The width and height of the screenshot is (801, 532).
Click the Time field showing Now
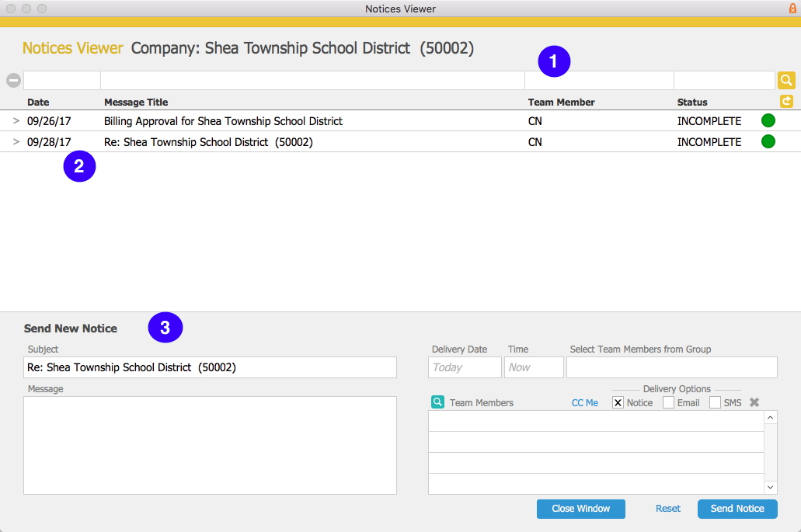click(x=534, y=367)
